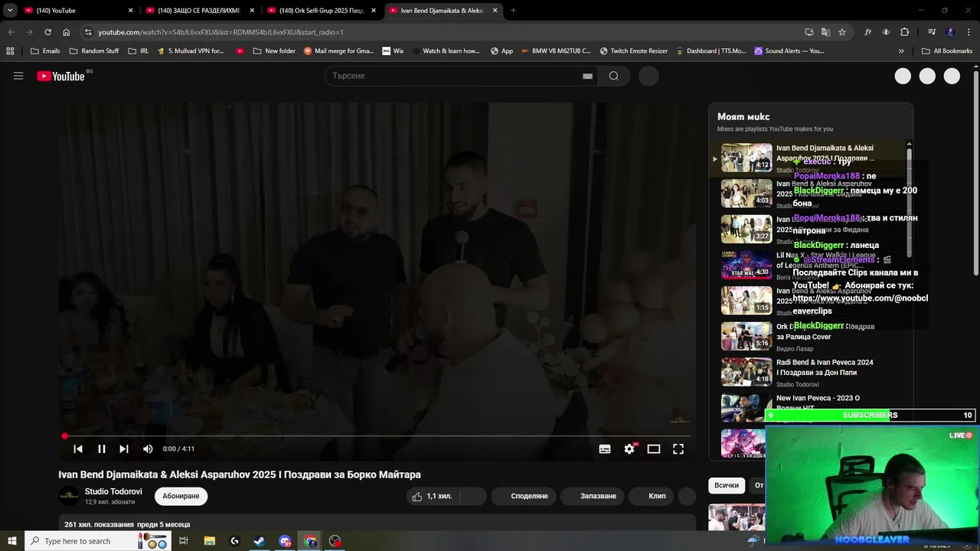Click the red video progress bar
980x551 pixels.
coord(377,436)
